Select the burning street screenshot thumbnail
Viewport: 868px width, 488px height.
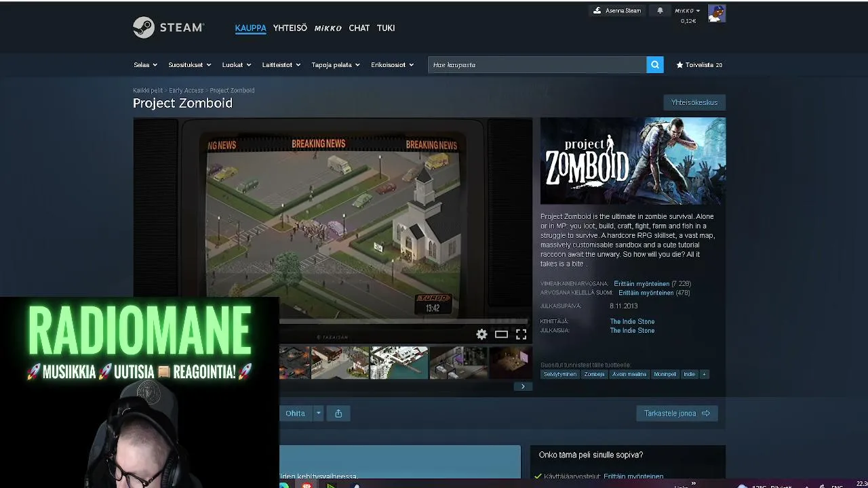tap(294, 363)
